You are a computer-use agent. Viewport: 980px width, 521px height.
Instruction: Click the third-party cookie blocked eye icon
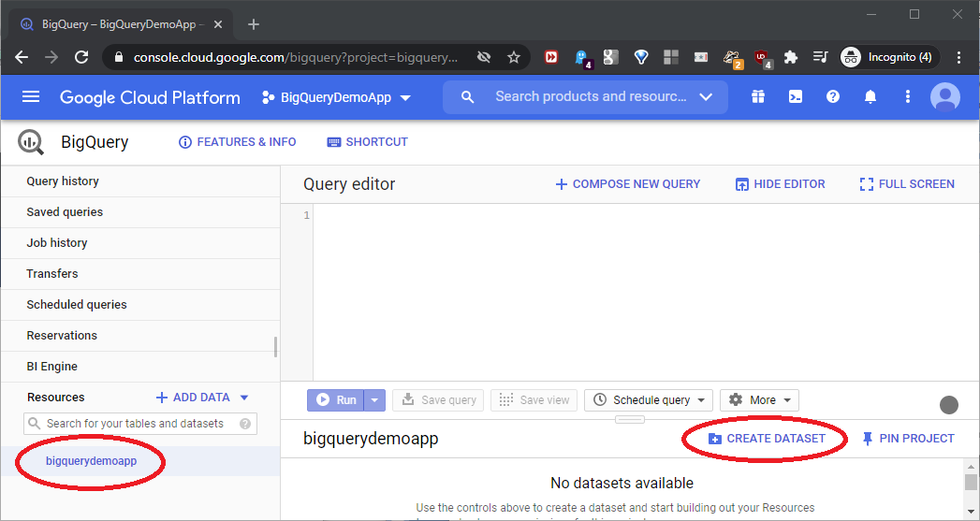point(484,57)
